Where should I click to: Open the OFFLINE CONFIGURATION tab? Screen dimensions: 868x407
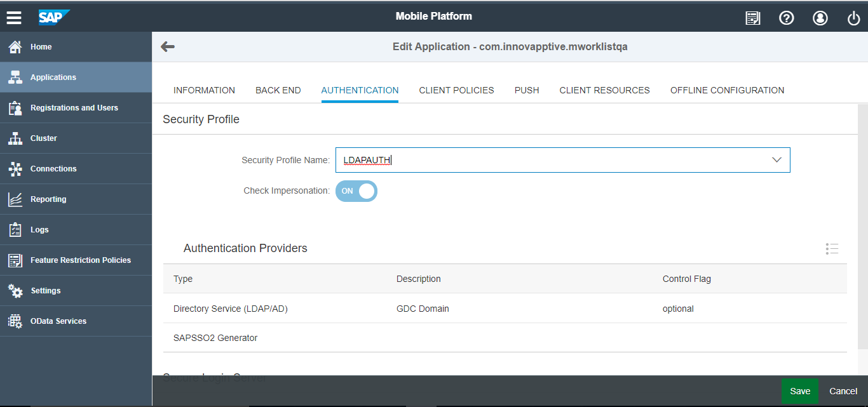click(727, 90)
